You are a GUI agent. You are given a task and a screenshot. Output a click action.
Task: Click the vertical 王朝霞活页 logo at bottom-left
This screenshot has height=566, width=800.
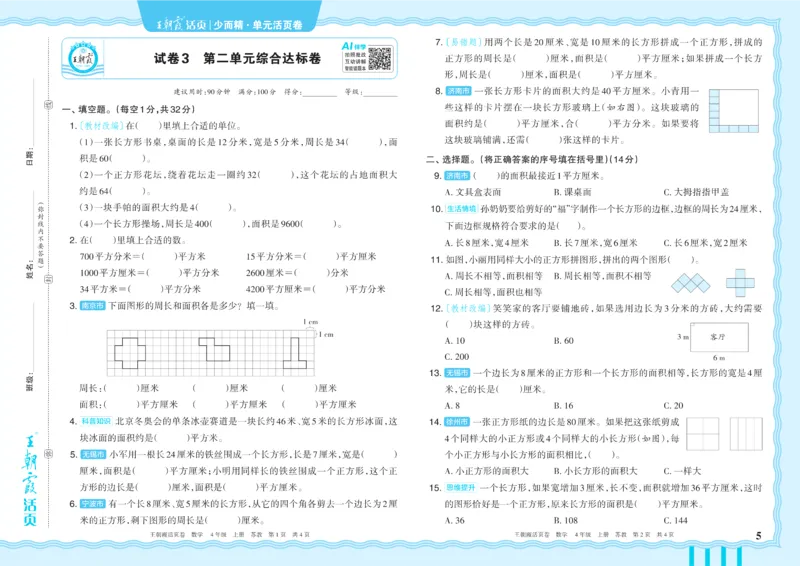point(31,480)
